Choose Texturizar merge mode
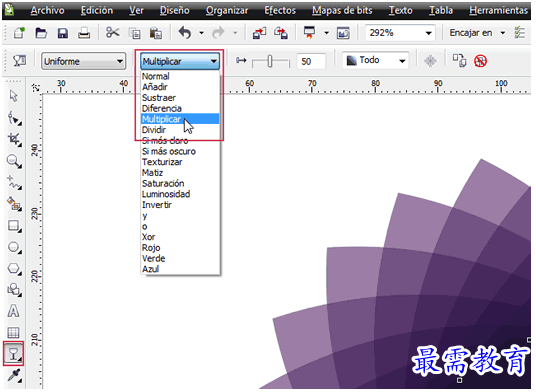 pyautogui.click(x=180, y=162)
